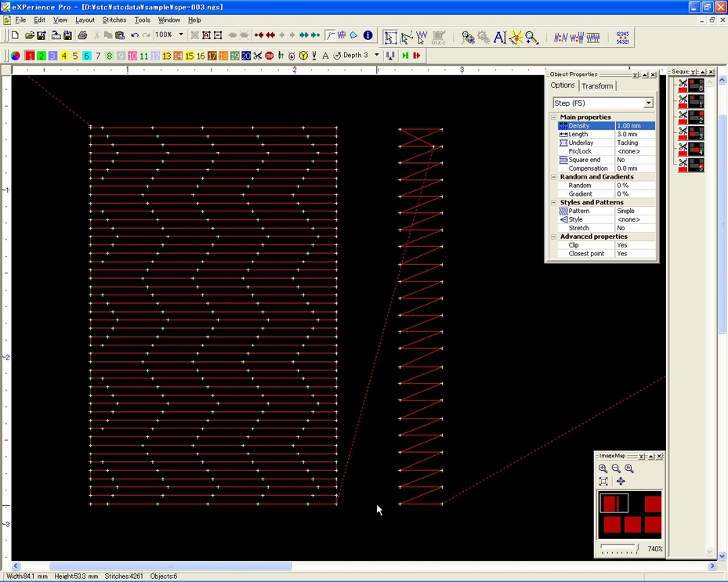
Task: Open the Tools menu
Action: tap(142, 20)
